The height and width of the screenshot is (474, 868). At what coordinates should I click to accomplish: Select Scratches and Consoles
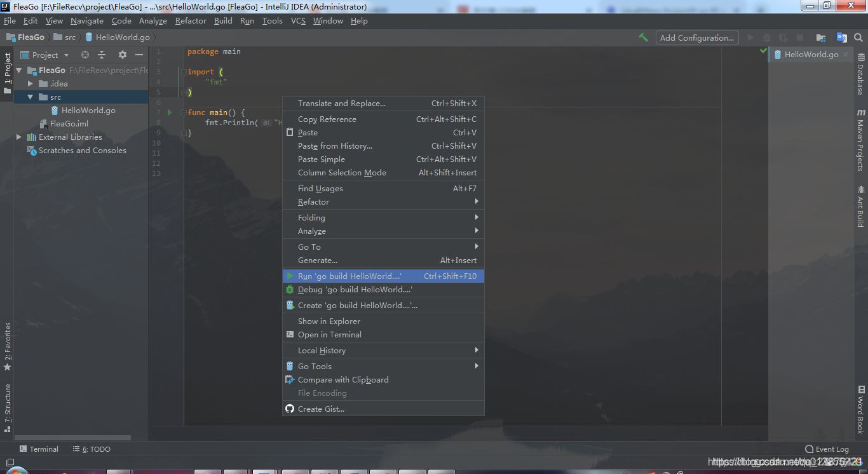click(82, 151)
